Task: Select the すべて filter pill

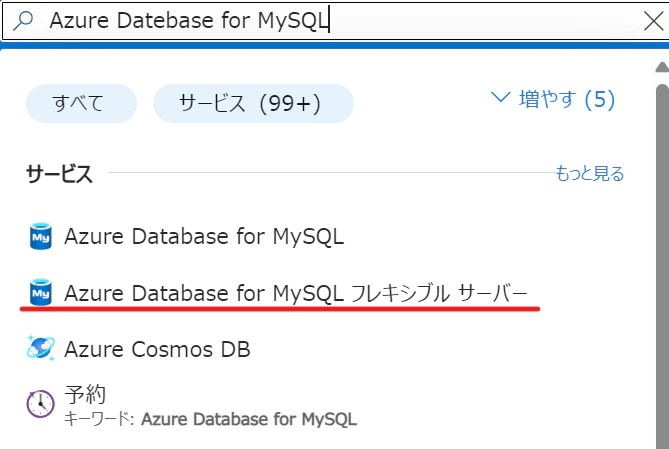Action: point(81,103)
